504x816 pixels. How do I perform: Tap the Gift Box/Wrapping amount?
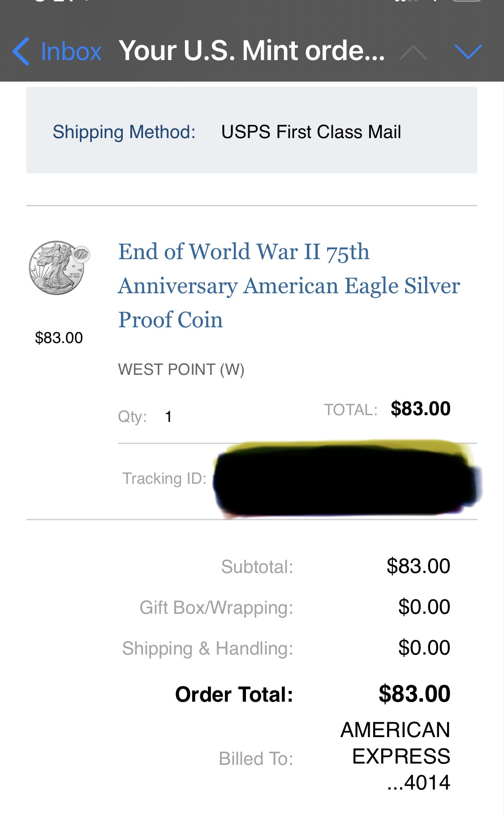tap(424, 607)
